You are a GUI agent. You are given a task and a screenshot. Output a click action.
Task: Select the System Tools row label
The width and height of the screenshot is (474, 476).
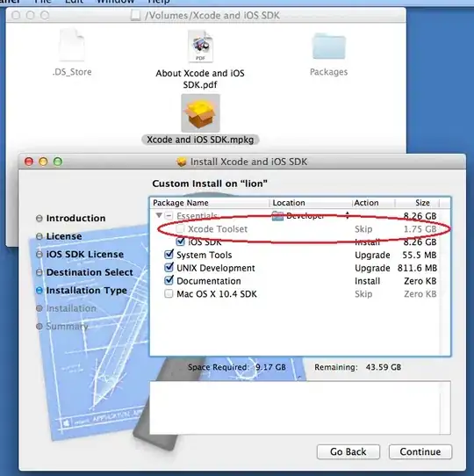205,255
